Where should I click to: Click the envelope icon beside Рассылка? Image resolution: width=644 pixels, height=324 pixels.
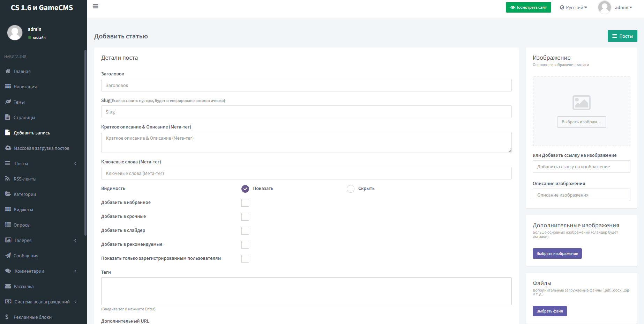[8, 286]
